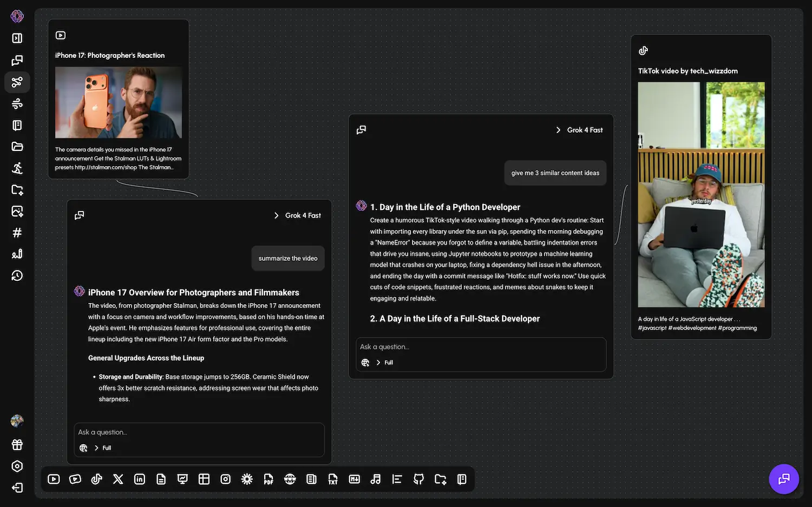Open the Instagram source icon
This screenshot has height=507, width=812.
click(x=226, y=479)
